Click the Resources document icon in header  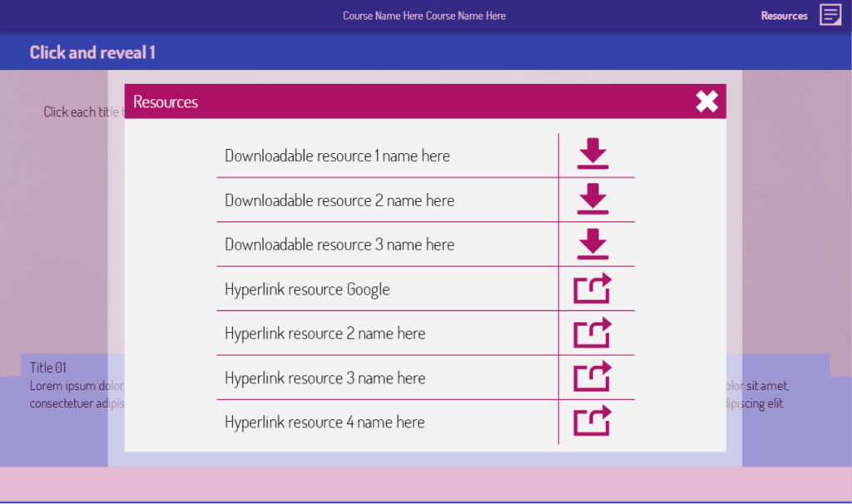coord(830,15)
